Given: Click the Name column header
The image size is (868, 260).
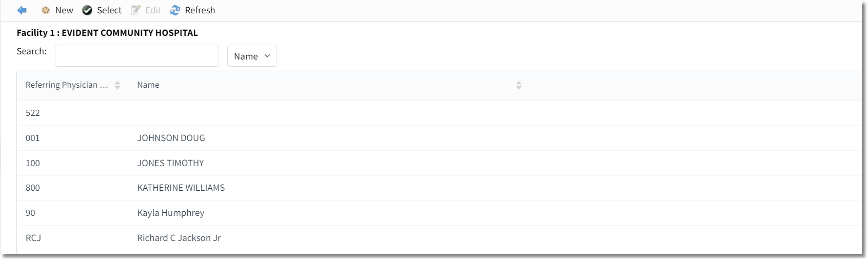Looking at the screenshot, I should click(148, 85).
